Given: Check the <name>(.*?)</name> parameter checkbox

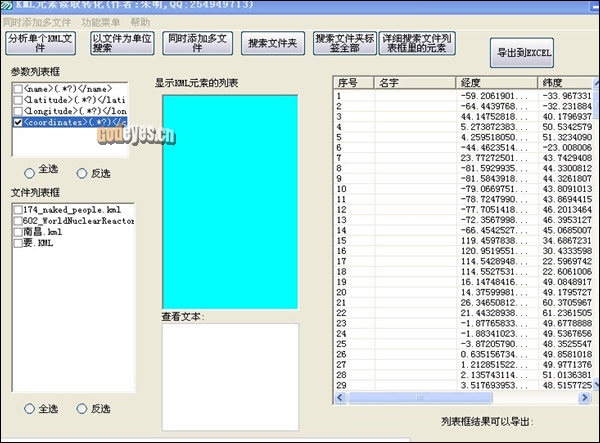Looking at the screenshot, I should click(18, 89).
